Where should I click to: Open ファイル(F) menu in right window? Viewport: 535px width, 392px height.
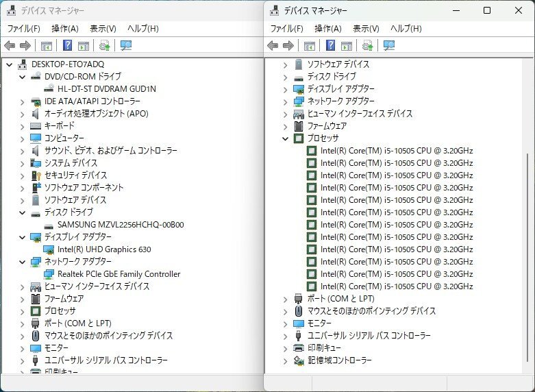click(286, 29)
